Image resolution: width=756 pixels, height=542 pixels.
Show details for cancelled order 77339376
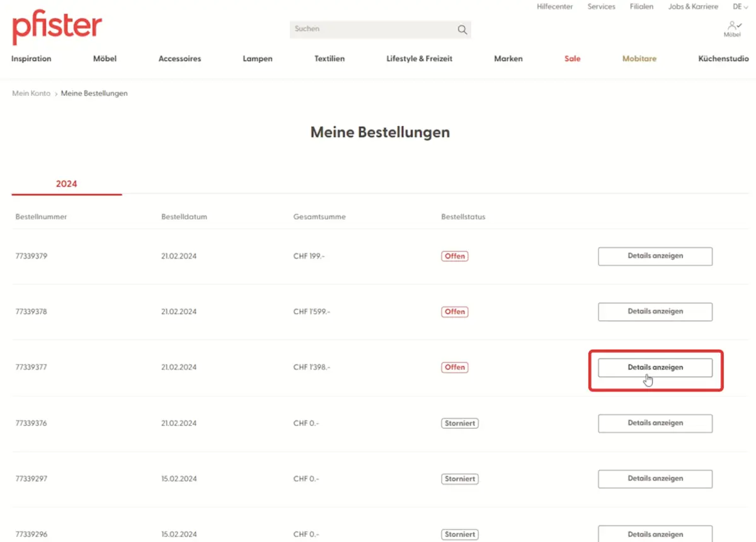coord(655,424)
